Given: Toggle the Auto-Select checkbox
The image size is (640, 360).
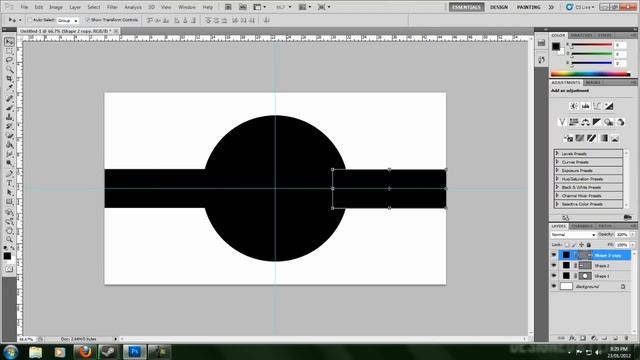Looking at the screenshot, I should (x=30, y=20).
